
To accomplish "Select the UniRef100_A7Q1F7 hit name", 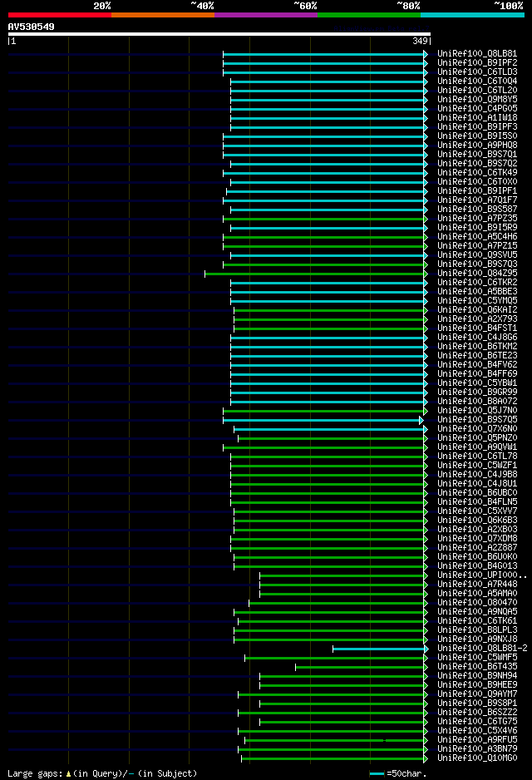I will [477, 200].
